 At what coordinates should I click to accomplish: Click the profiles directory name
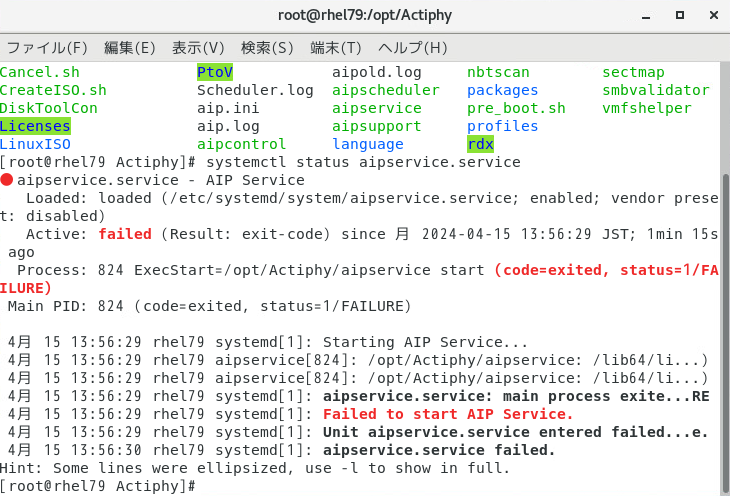(x=502, y=126)
